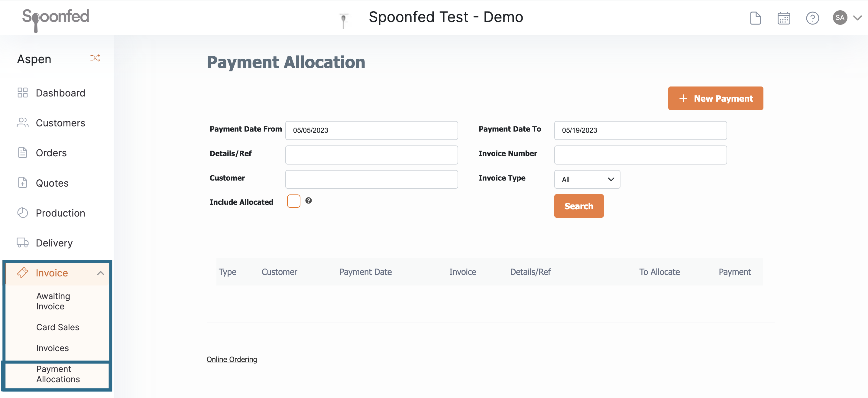This screenshot has height=398, width=868.
Task: Click the shuffle icon beside Aspen
Action: [96, 58]
